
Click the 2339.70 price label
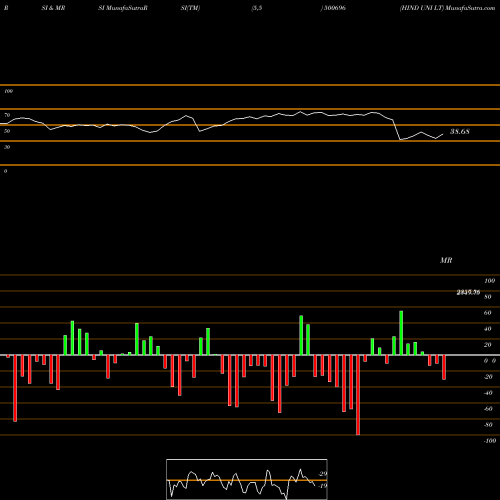pyautogui.click(x=468, y=293)
